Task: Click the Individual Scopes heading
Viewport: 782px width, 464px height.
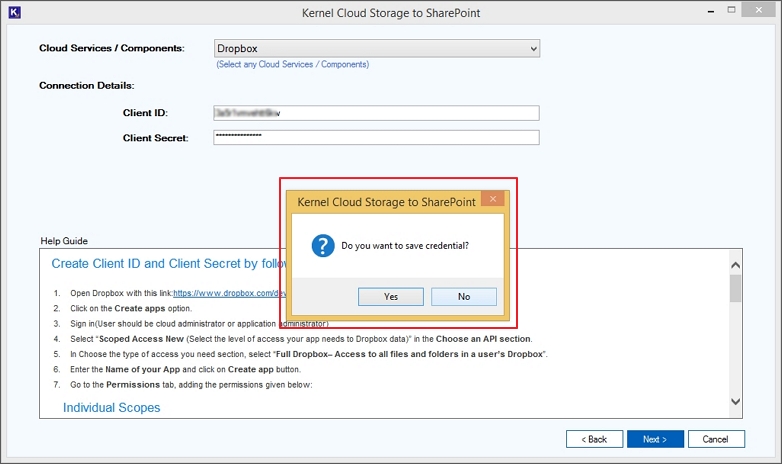Action: pyautogui.click(x=111, y=408)
